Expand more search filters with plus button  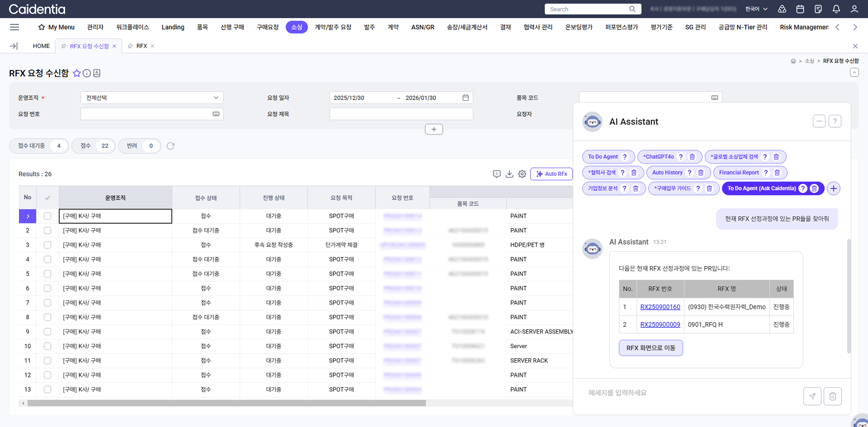[x=434, y=129]
